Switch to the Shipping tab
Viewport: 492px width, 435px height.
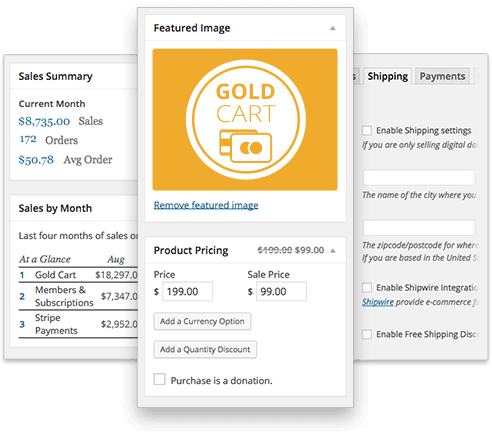[388, 76]
